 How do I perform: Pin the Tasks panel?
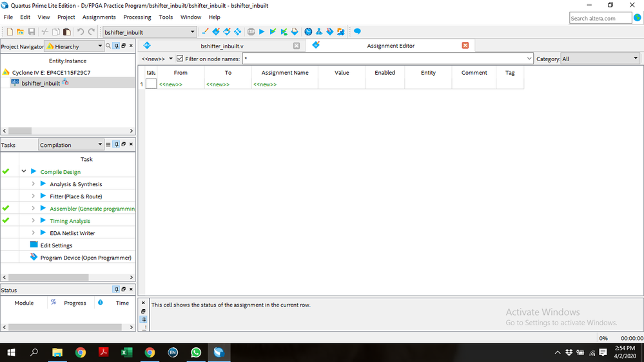click(117, 144)
